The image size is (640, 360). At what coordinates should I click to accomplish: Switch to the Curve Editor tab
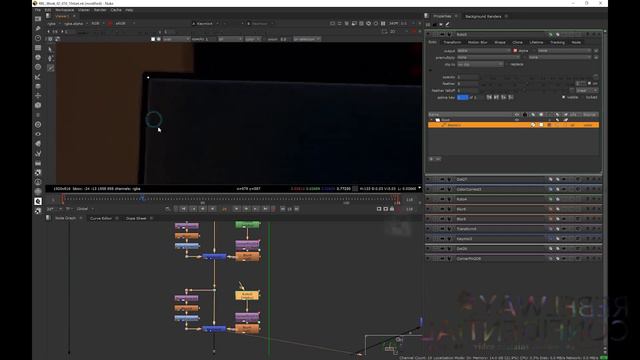101,218
